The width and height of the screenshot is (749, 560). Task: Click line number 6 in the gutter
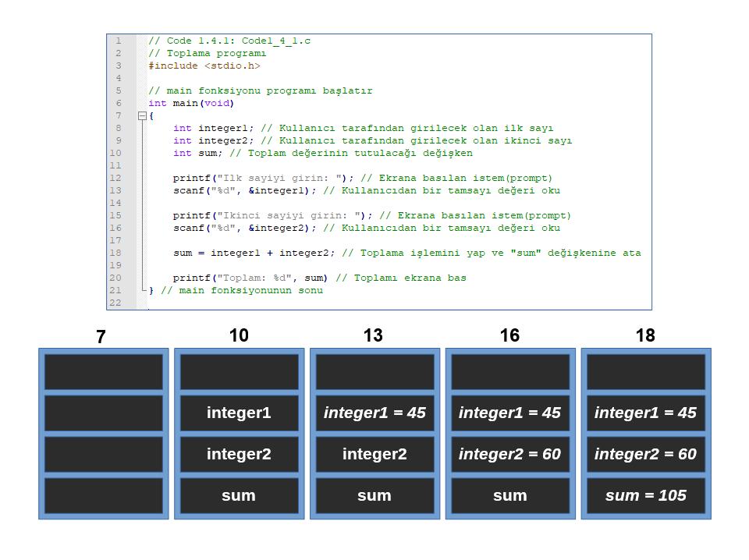pos(119,103)
